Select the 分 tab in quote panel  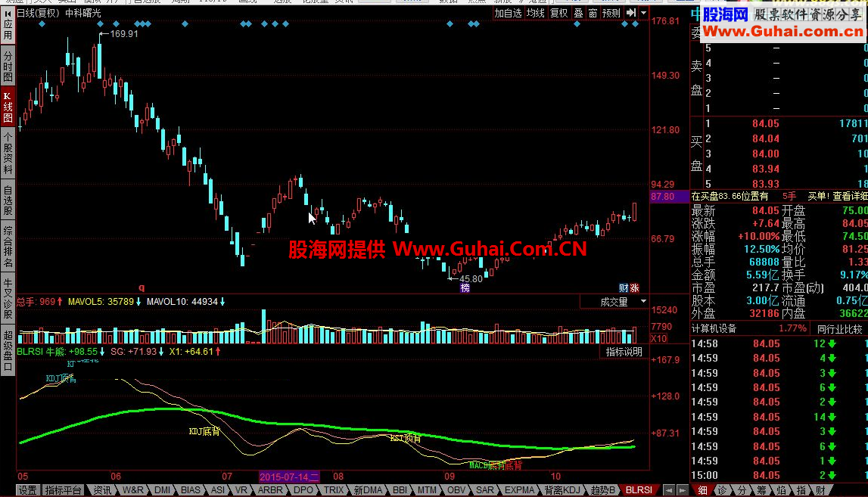coord(742,490)
